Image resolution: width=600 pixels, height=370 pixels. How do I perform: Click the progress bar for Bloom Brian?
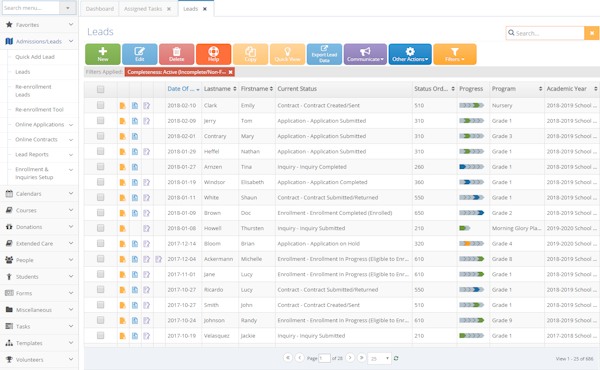tap(471, 243)
